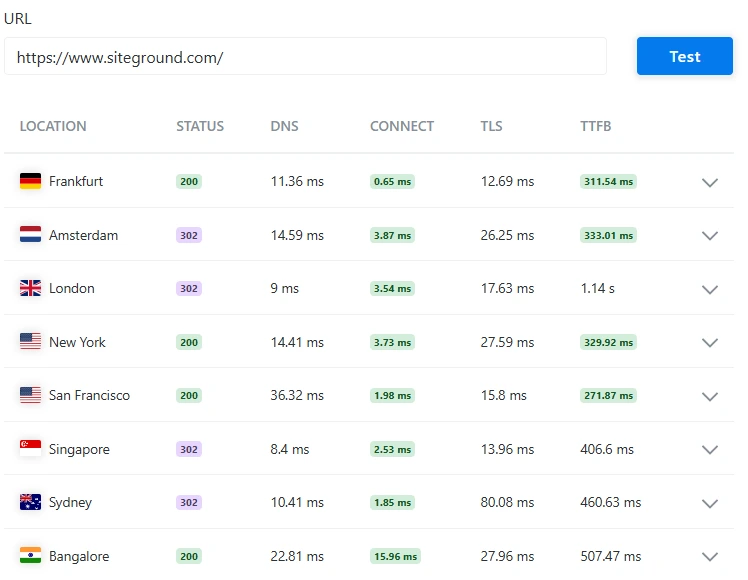Image resolution: width=748 pixels, height=580 pixels.
Task: Click the 1.98 ms connect badge
Action: coord(392,395)
